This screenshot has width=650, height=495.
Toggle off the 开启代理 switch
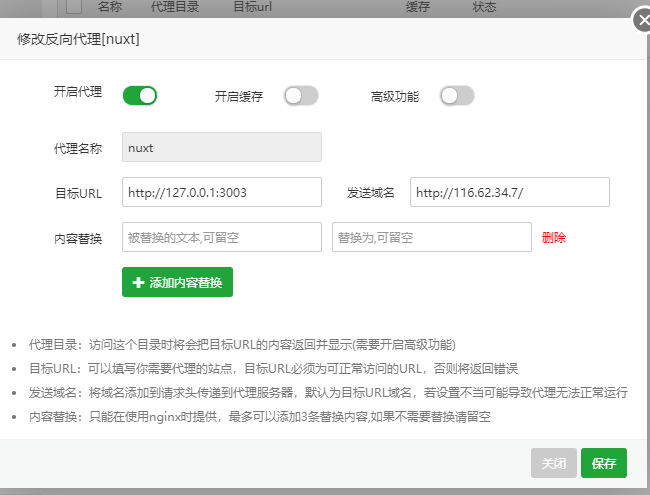(140, 96)
